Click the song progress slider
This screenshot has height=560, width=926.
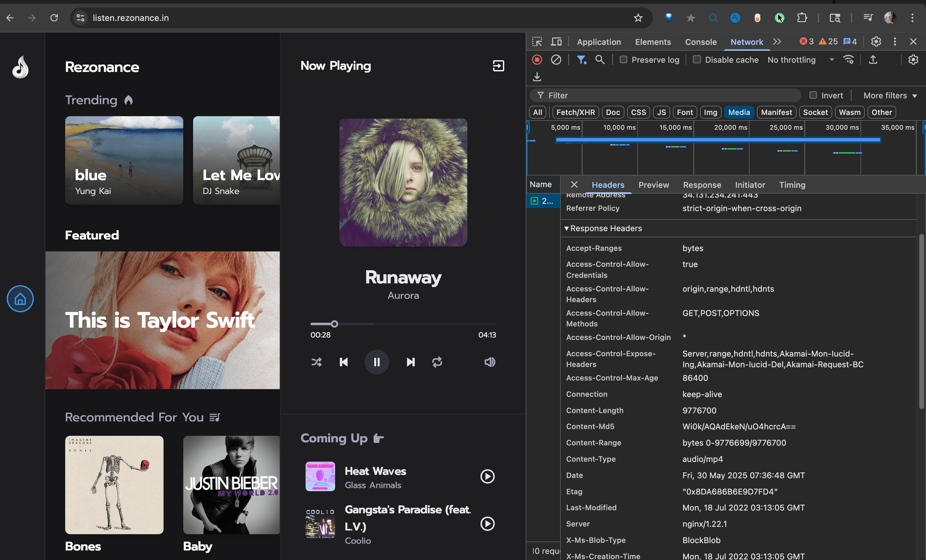click(x=403, y=324)
